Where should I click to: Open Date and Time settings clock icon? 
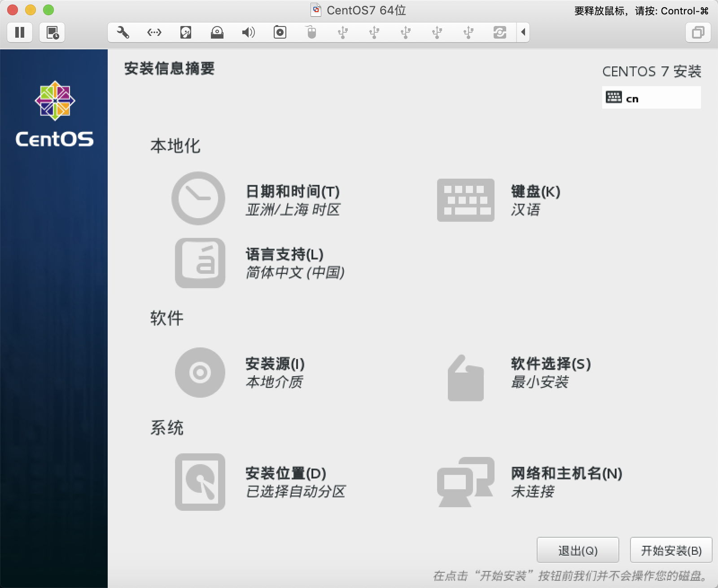tap(198, 198)
